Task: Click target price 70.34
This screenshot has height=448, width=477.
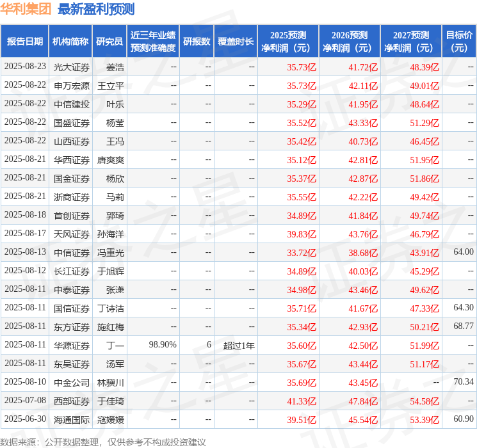Action: [x=464, y=381]
